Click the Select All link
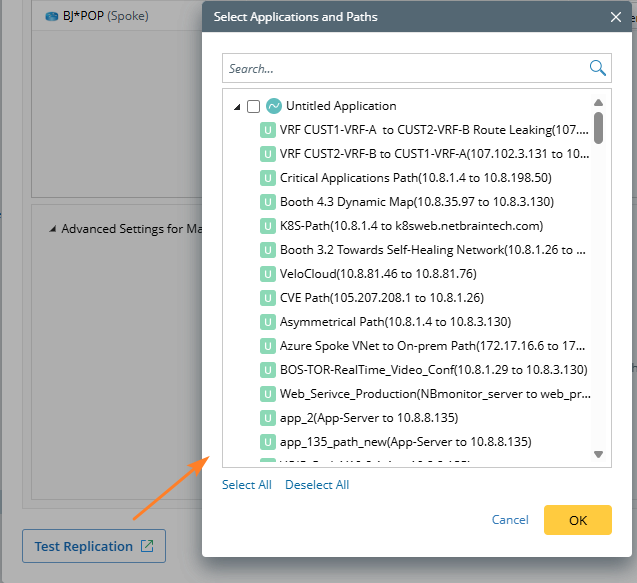The image size is (637, 583). [246, 485]
